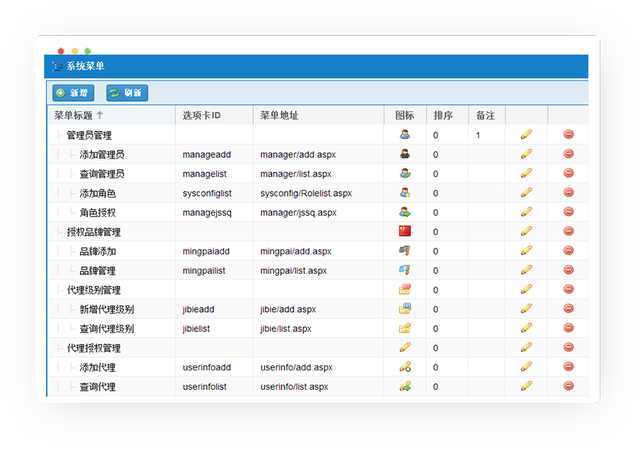Viewport: 640px width, 449px height.
Task: Click the 新增 add button
Action: (x=73, y=93)
